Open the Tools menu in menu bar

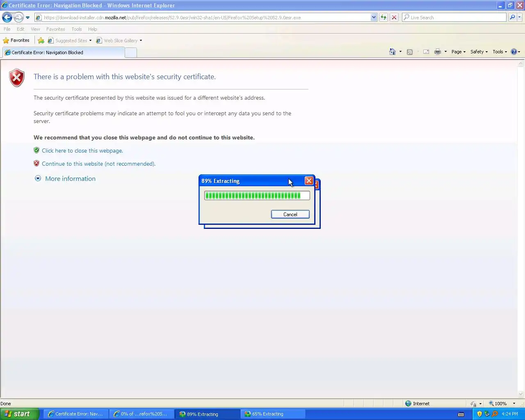click(x=76, y=29)
